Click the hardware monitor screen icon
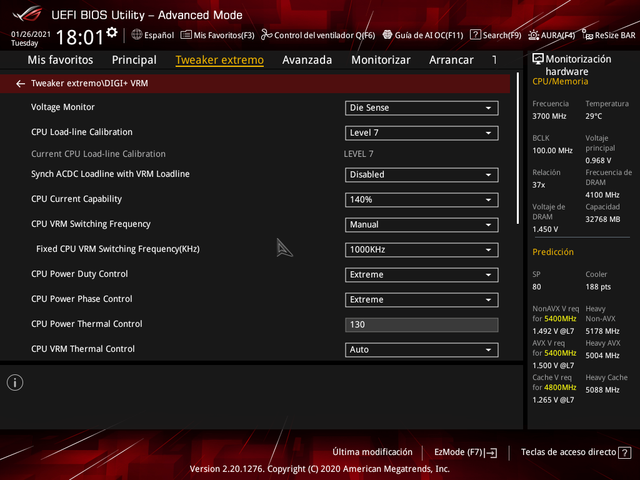 coord(538,59)
